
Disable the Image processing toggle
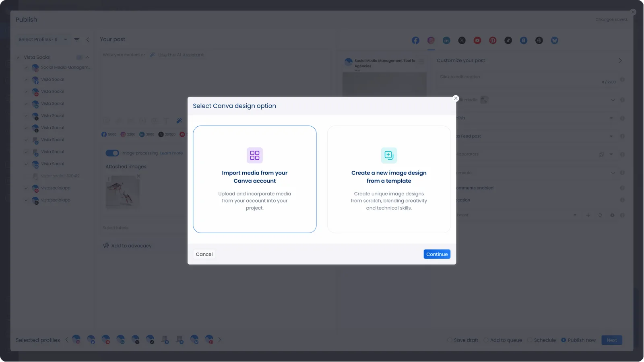[x=112, y=153]
